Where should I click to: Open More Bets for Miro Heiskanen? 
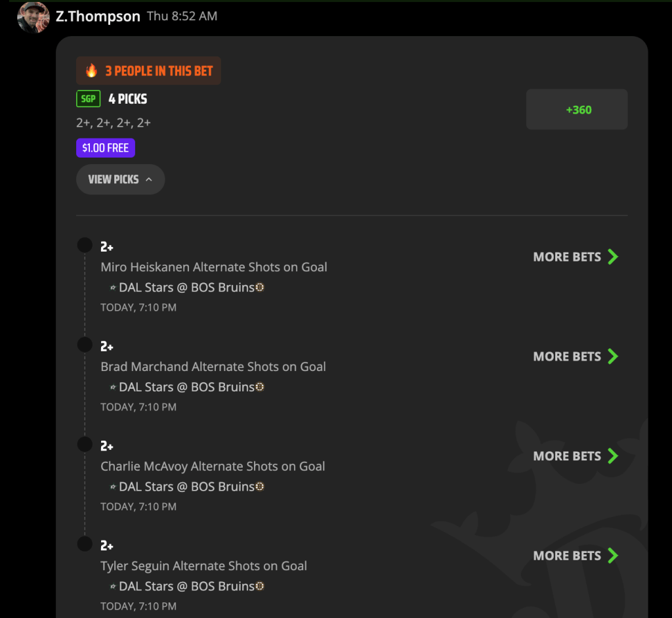(x=576, y=257)
